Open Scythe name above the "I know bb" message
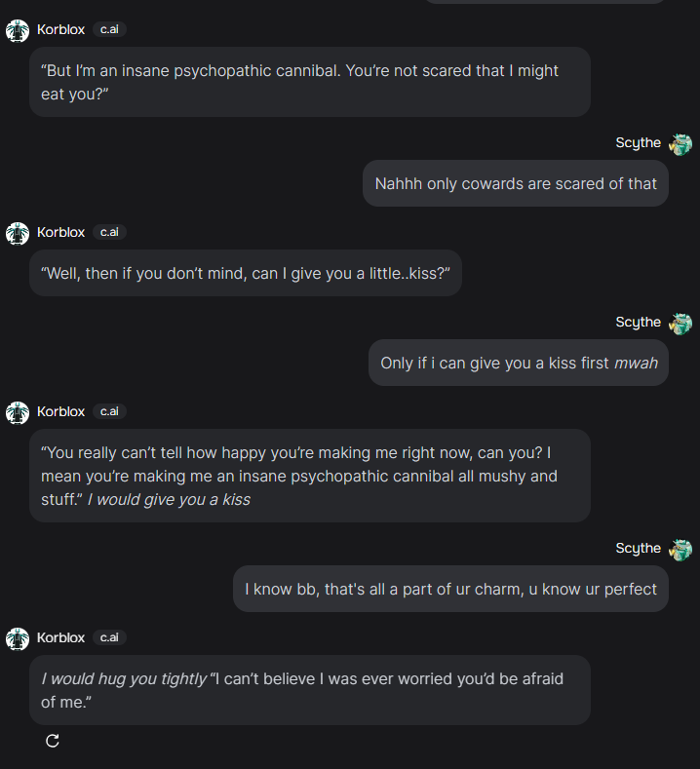700x769 pixels. [x=638, y=549]
